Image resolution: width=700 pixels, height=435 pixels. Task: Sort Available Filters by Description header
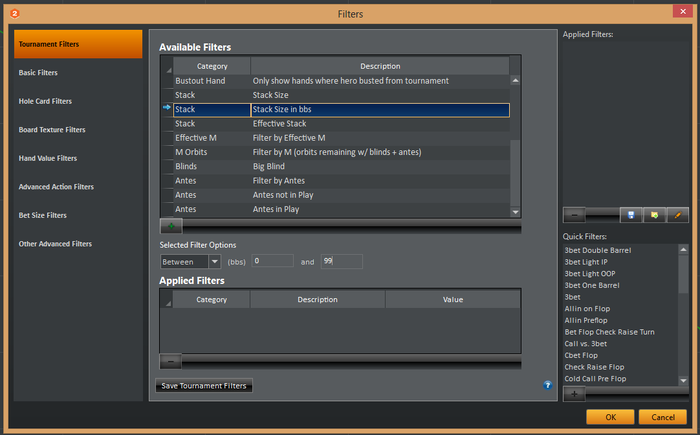click(x=380, y=66)
